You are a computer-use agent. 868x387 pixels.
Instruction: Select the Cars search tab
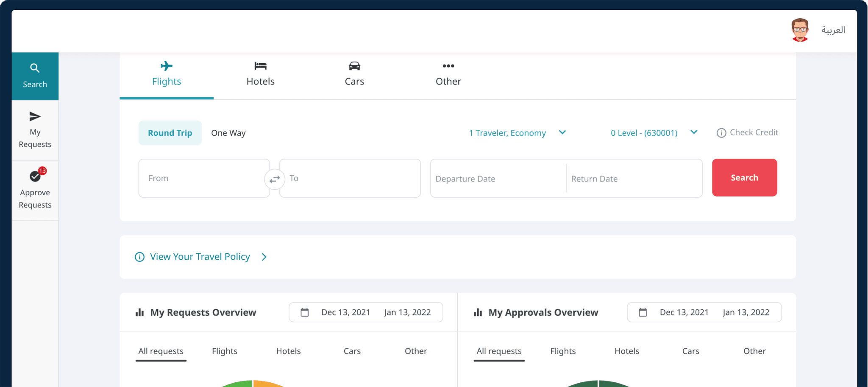tap(354, 76)
